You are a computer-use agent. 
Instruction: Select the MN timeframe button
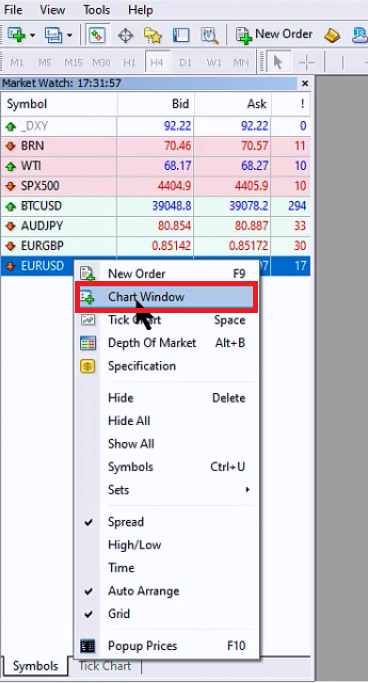tap(241, 63)
